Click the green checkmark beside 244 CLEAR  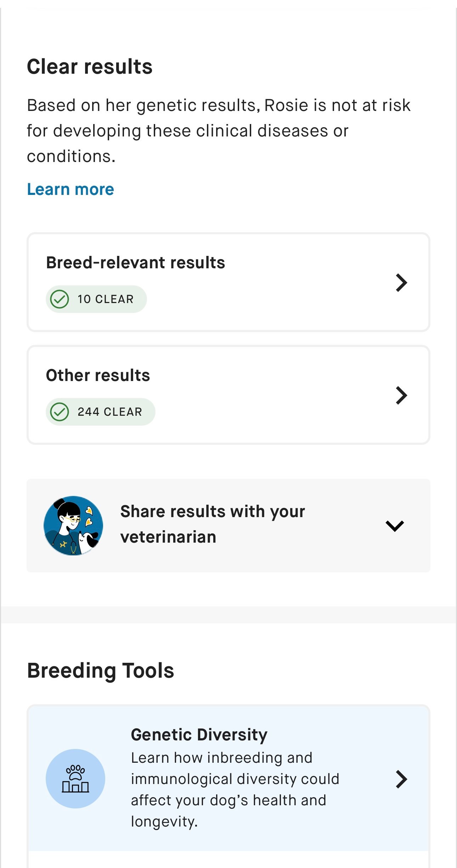pos(60,412)
